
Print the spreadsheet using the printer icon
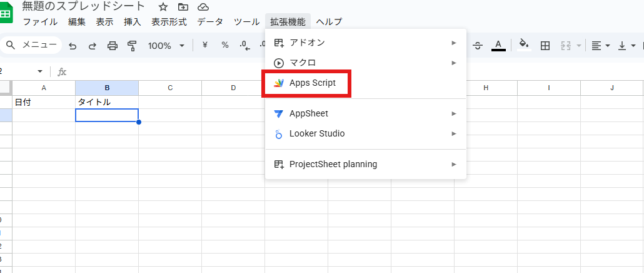click(x=113, y=46)
